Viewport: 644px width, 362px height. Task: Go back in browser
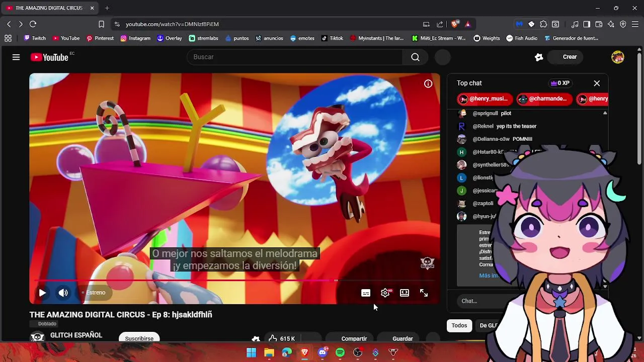pyautogui.click(x=9, y=24)
